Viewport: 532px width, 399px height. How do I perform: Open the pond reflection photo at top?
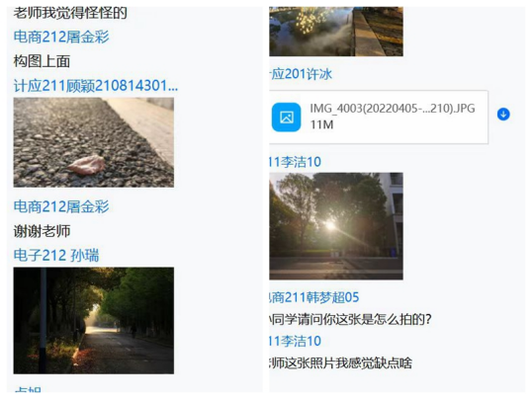[x=336, y=32]
